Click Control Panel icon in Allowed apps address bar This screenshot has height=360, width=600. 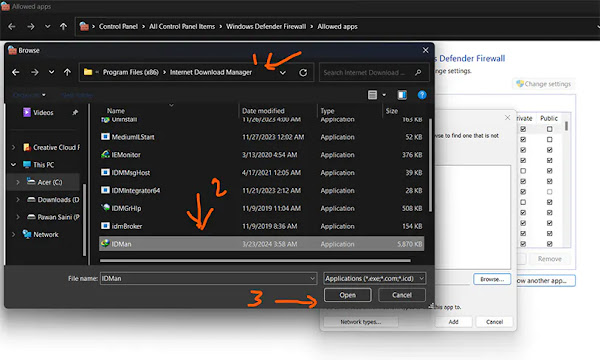(x=84, y=26)
